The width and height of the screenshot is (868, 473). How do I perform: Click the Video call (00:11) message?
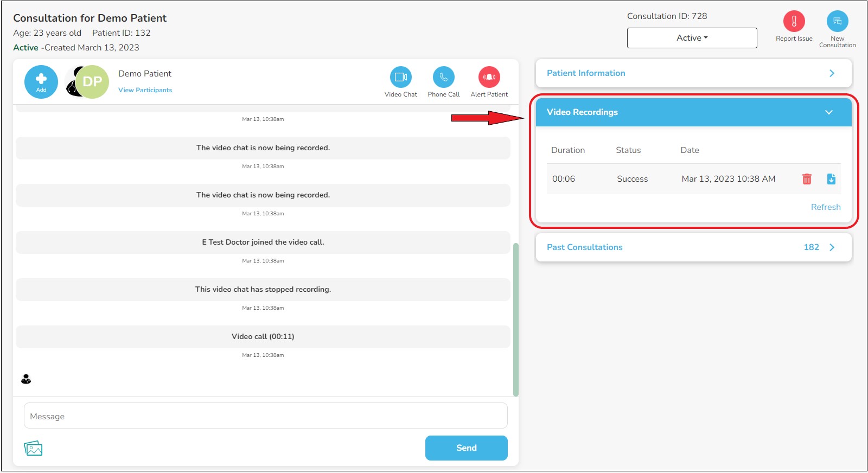263,337
